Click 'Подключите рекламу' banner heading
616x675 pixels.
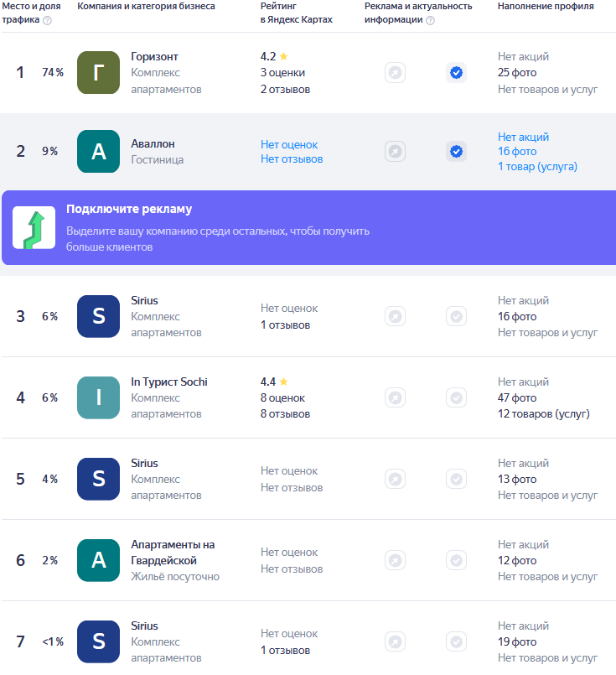[129, 210]
